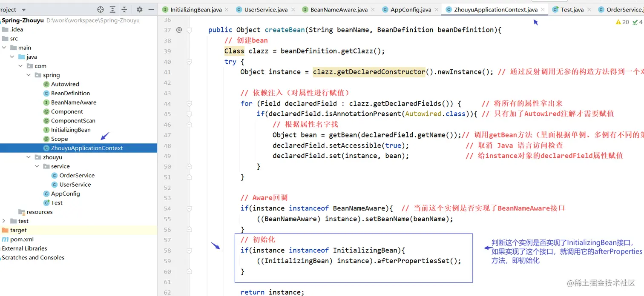Switch to AppConfig.java tab
The height and width of the screenshot is (296, 644).
tap(411, 9)
